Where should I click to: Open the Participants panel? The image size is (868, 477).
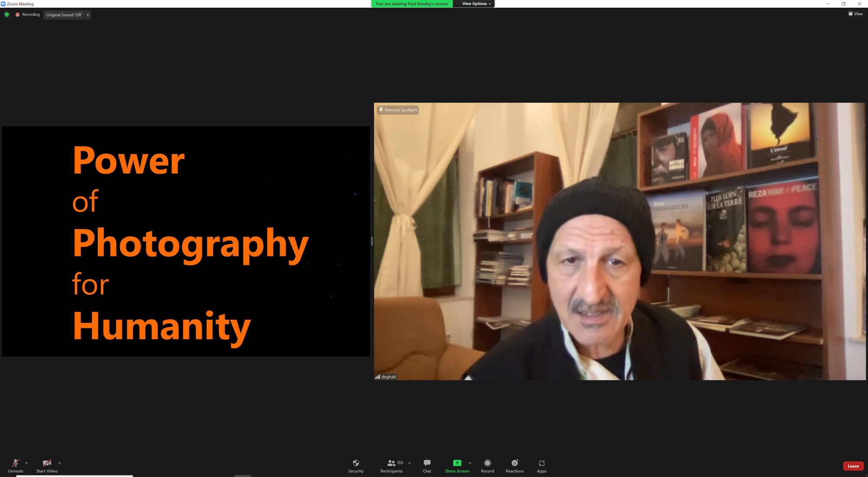(391, 466)
